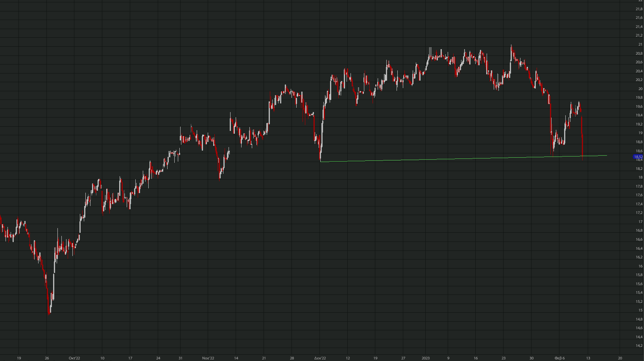Click the 15 price level on the price axis
Viewport: 644px width, 361px height.
pos(640,310)
